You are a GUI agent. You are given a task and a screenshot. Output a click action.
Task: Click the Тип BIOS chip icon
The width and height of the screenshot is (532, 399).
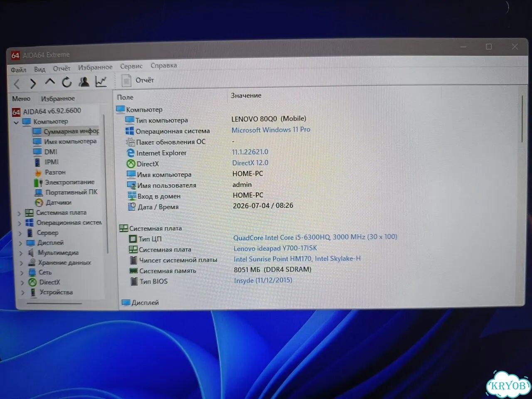coord(134,281)
